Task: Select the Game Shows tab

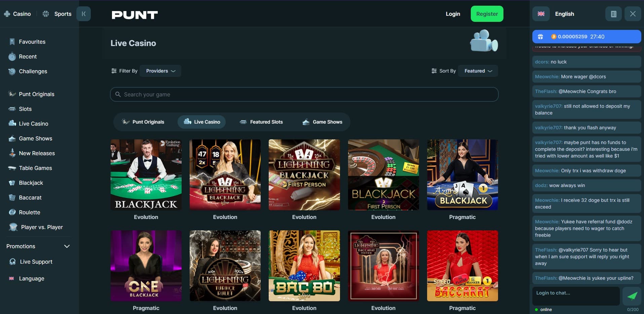Action: point(322,122)
